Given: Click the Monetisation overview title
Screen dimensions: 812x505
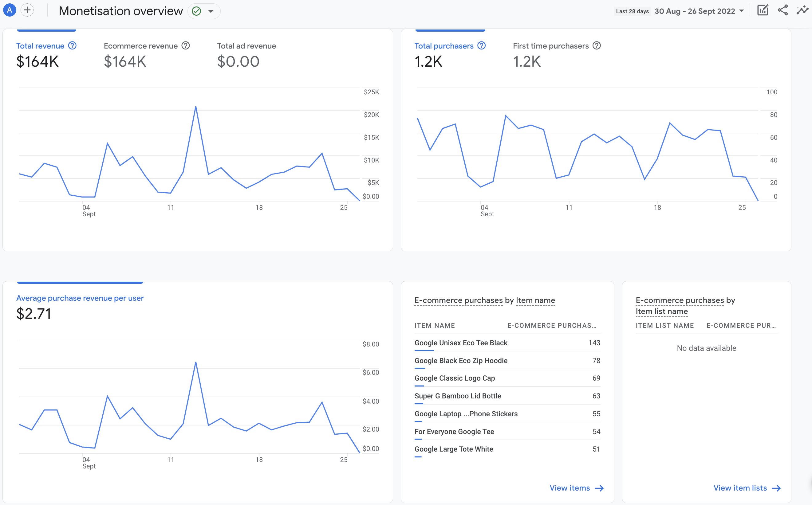Looking at the screenshot, I should [x=121, y=11].
